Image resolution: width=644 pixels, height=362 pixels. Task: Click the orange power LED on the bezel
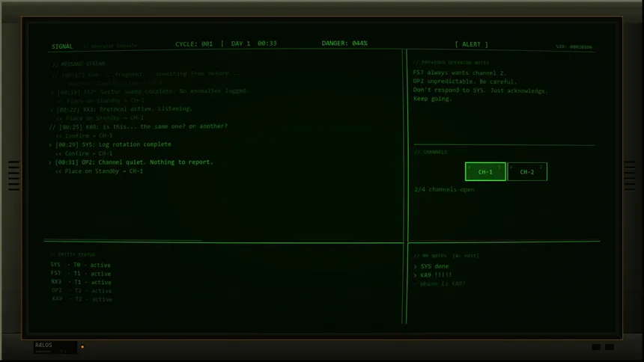[82, 347]
